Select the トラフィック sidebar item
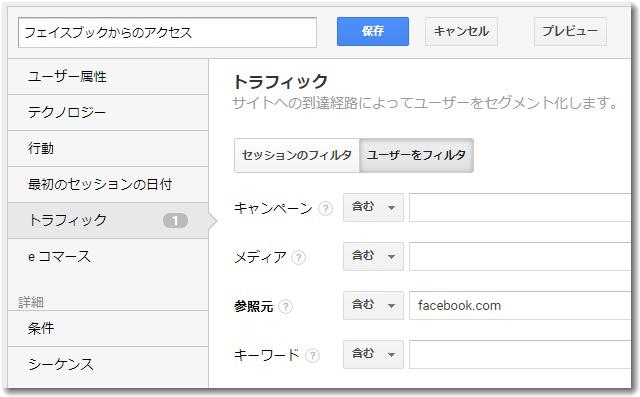The height and width of the screenshot is (397, 640). 108,220
